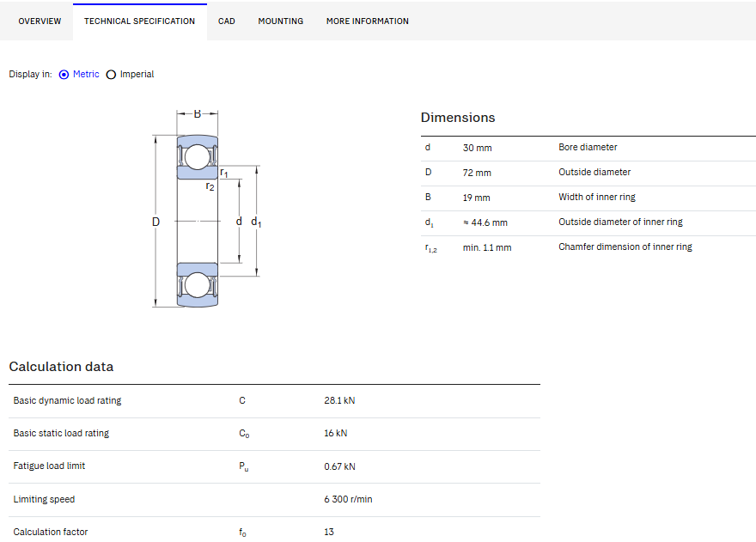
Task: Click the calculation factor value '13'
Action: point(329,532)
